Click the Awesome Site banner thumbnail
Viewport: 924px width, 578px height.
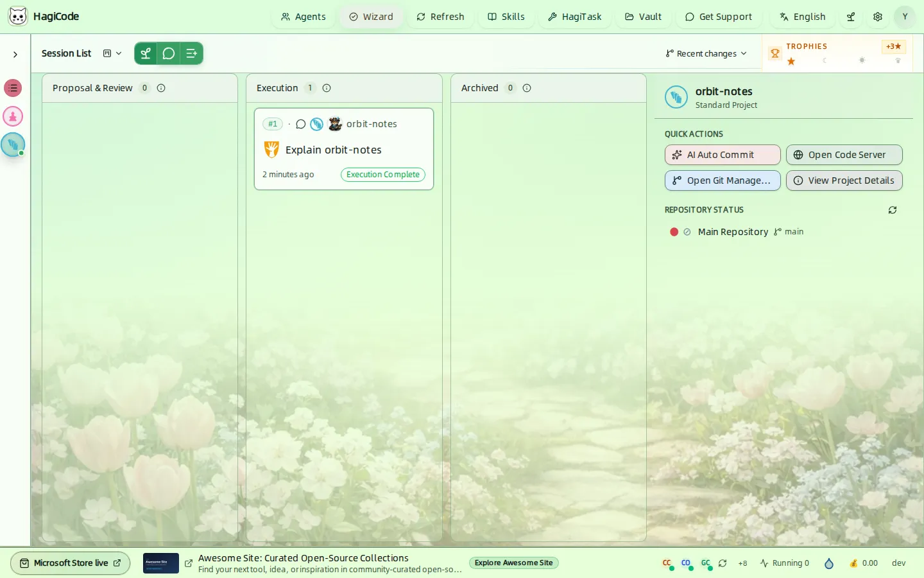(161, 563)
